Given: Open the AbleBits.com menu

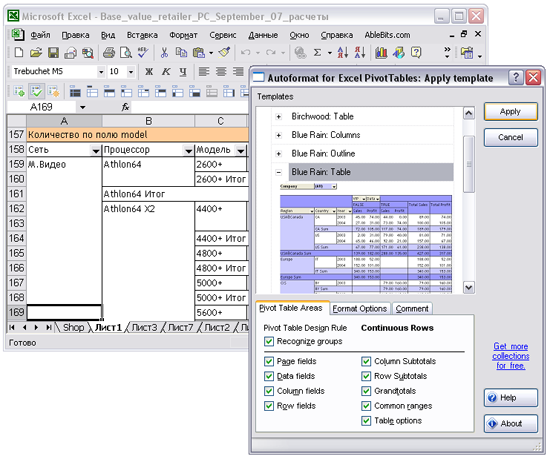Looking at the screenshot, I should [387, 35].
